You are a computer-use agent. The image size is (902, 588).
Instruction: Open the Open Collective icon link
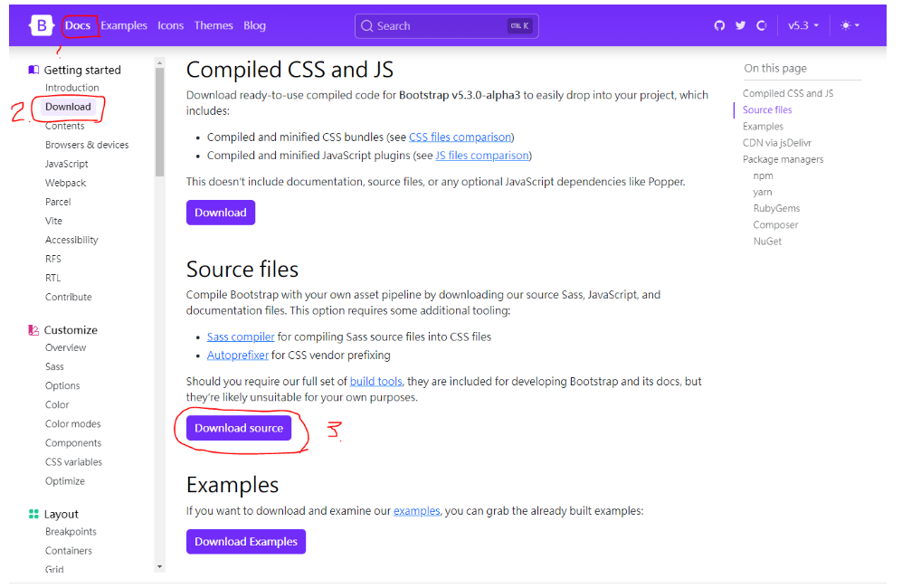[762, 26]
